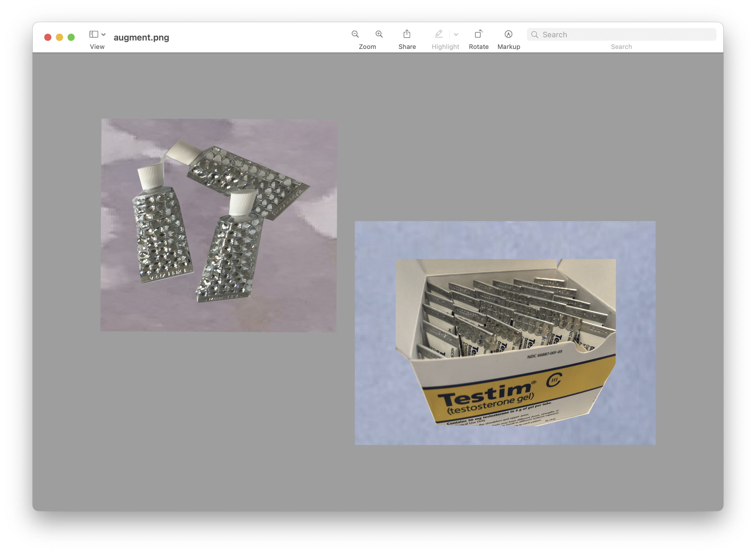Image resolution: width=756 pixels, height=554 pixels.
Task: Minimize window using the yellow button
Action: [x=59, y=37]
